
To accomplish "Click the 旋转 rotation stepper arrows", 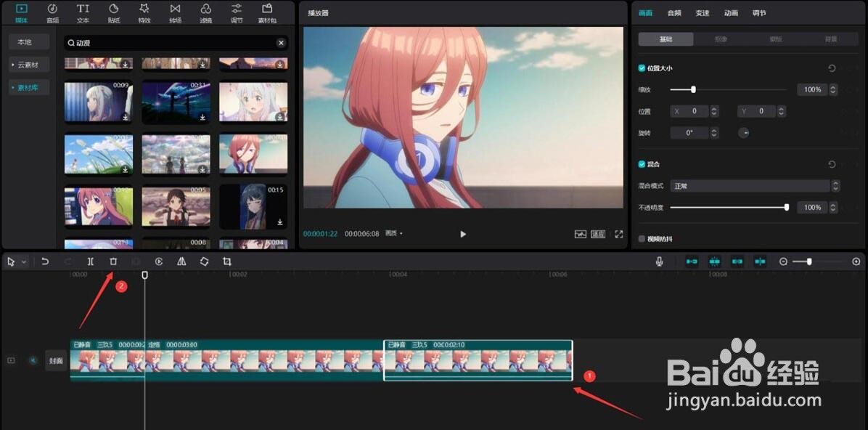I will point(714,133).
